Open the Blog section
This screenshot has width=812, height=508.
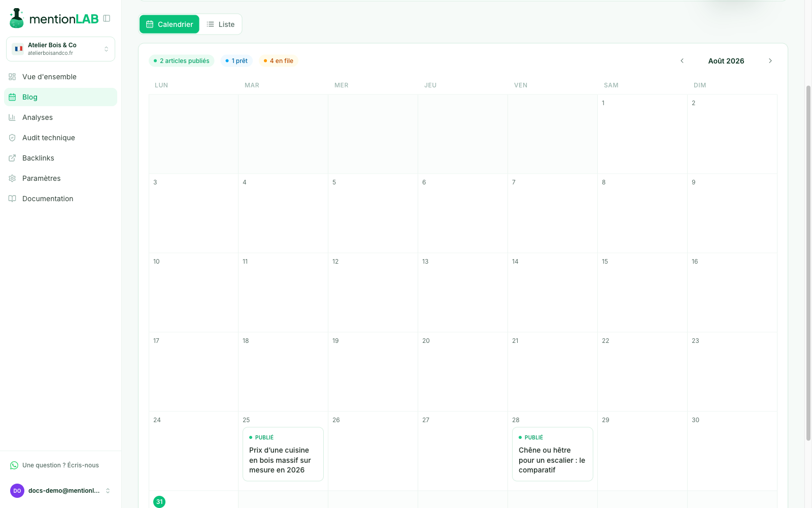tap(60, 97)
